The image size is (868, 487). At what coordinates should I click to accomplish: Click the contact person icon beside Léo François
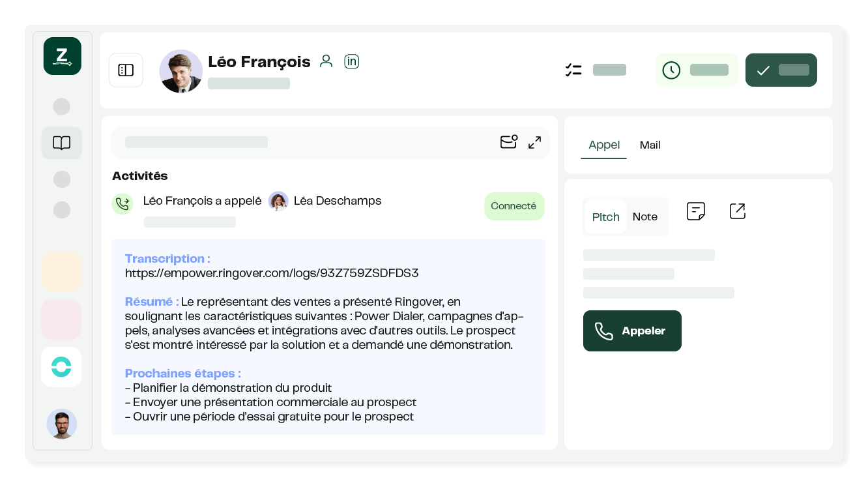pyautogui.click(x=326, y=61)
